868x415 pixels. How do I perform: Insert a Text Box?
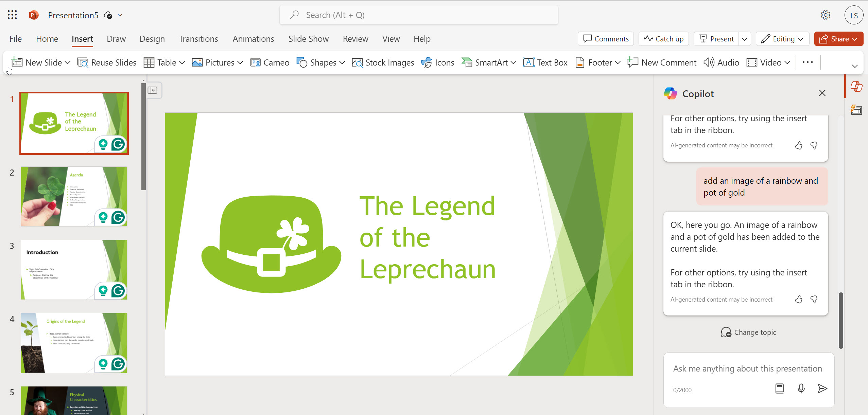tap(545, 62)
